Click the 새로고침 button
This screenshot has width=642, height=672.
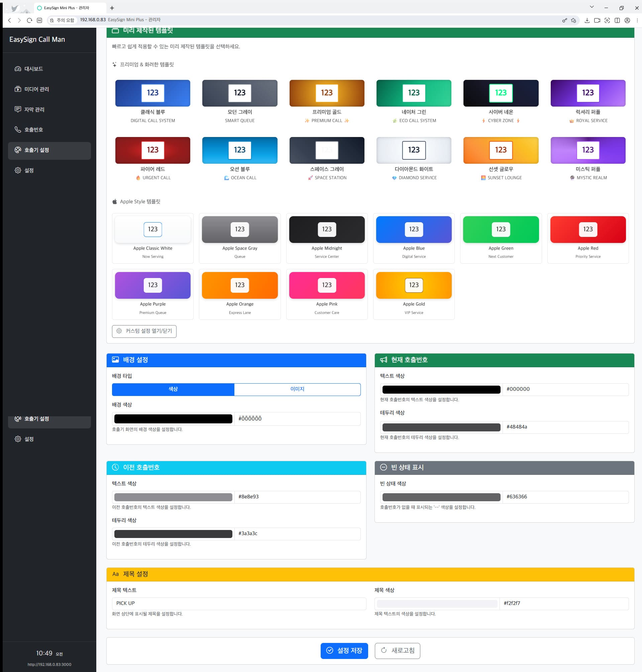397,651
